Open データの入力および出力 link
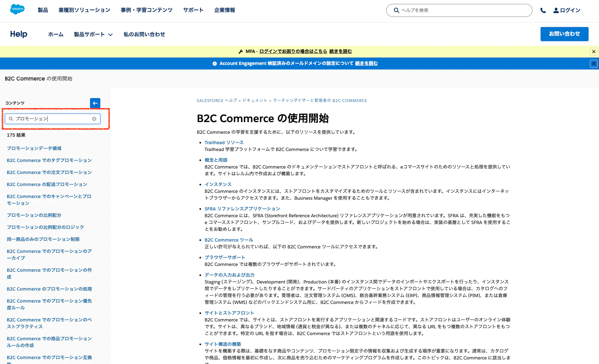The height and width of the screenshot is (364, 599). pyautogui.click(x=230, y=275)
